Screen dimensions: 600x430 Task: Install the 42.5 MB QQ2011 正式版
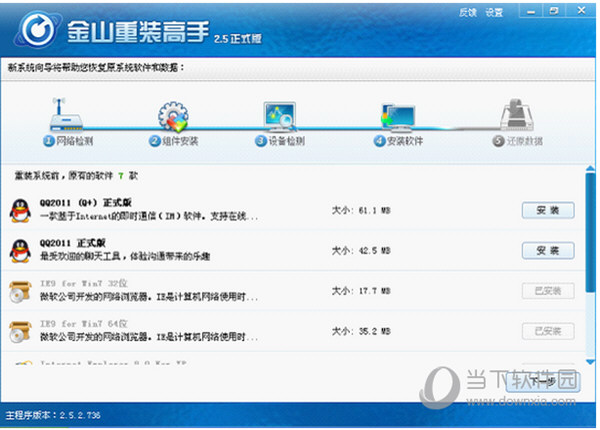pyautogui.click(x=548, y=250)
